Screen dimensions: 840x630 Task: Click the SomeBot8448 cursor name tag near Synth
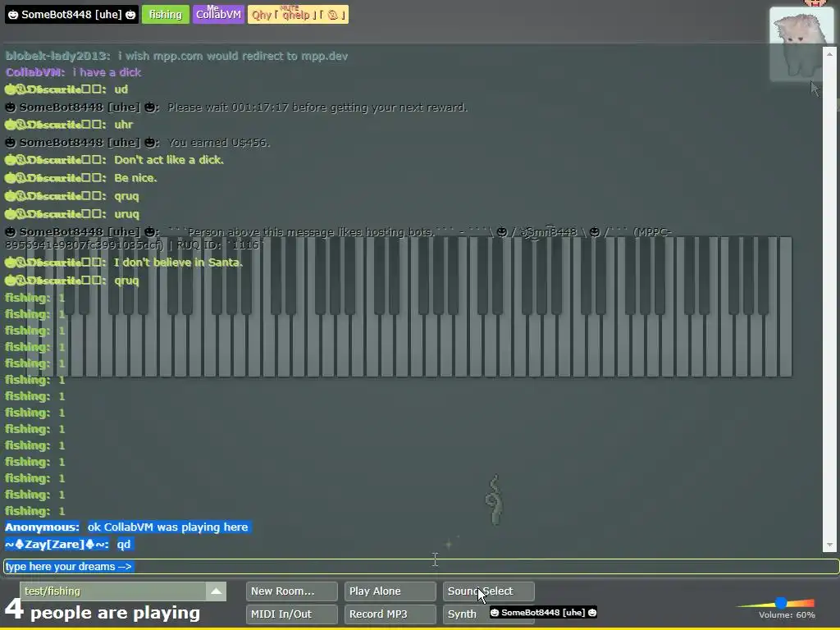coord(543,612)
